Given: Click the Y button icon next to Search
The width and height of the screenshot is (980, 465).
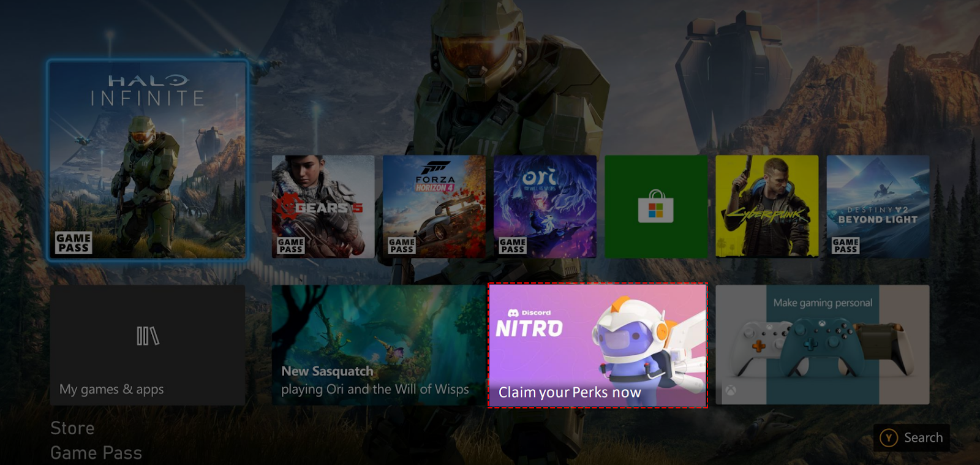Looking at the screenshot, I should tap(889, 437).
